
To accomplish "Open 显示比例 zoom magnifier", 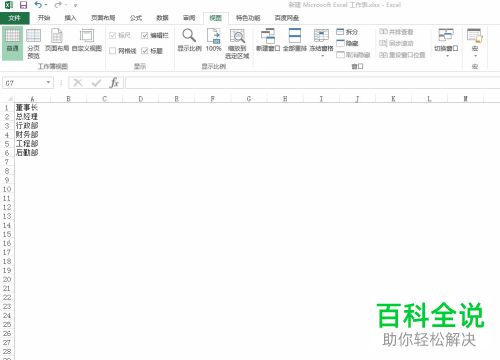I will pyautogui.click(x=189, y=40).
